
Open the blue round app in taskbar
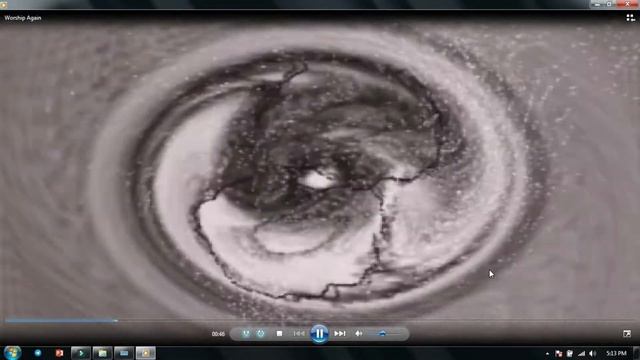pos(38,353)
